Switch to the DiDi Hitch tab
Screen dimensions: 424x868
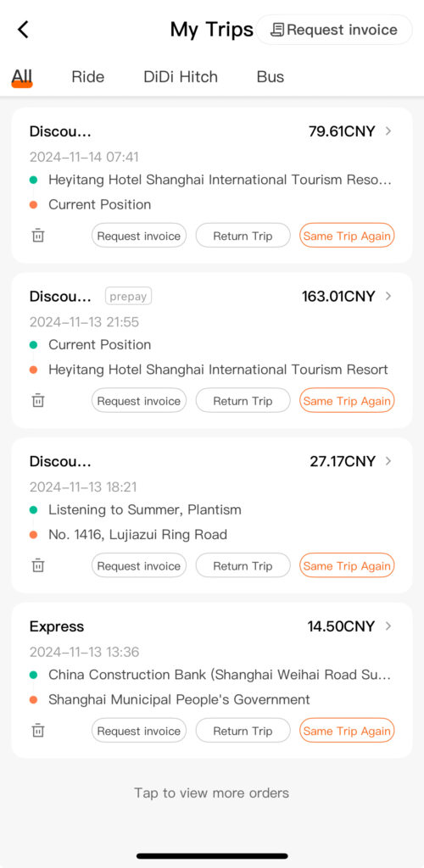point(181,76)
